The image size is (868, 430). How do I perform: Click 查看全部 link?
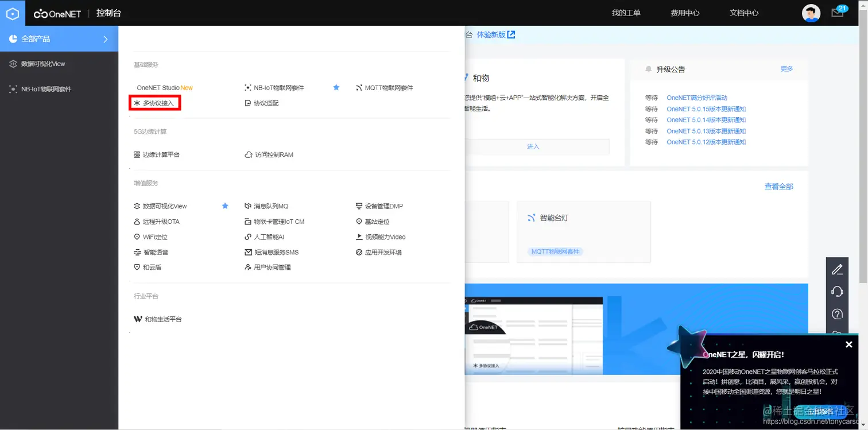click(x=778, y=187)
